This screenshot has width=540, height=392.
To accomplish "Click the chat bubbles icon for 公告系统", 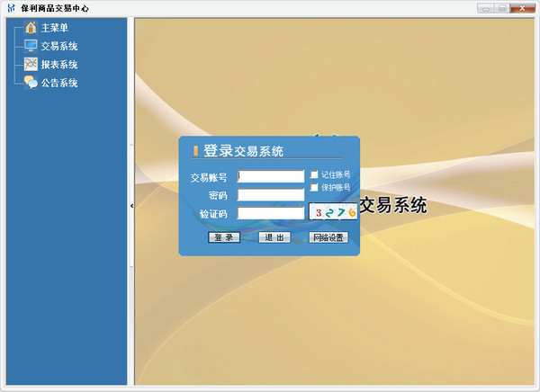I will 31,83.
